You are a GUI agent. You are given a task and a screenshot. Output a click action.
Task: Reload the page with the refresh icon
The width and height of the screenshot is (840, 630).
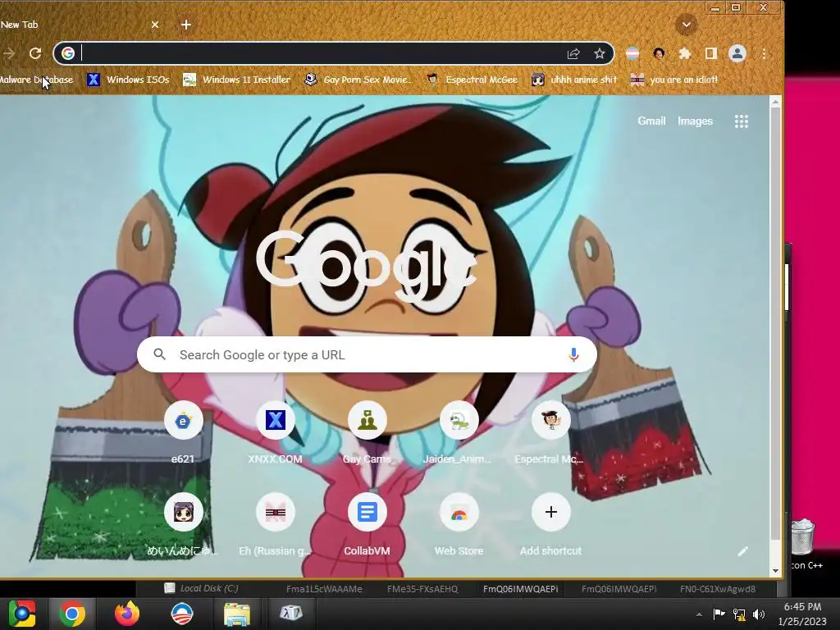click(35, 53)
